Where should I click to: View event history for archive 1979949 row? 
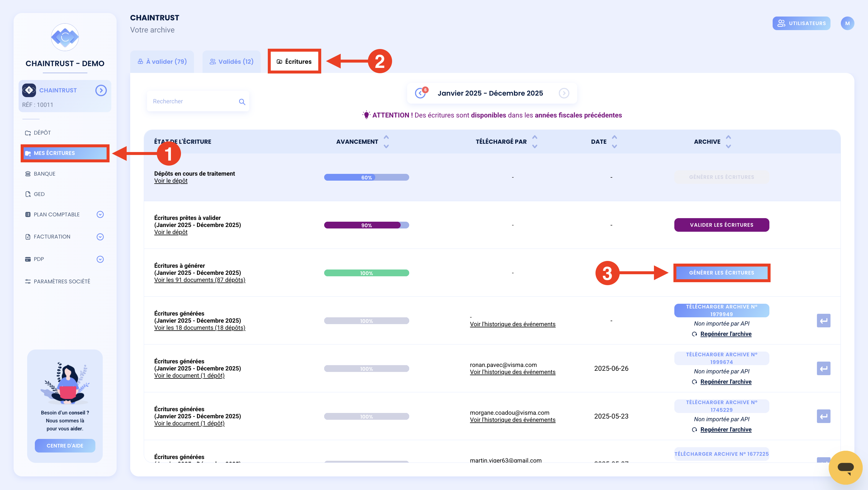[513, 324]
